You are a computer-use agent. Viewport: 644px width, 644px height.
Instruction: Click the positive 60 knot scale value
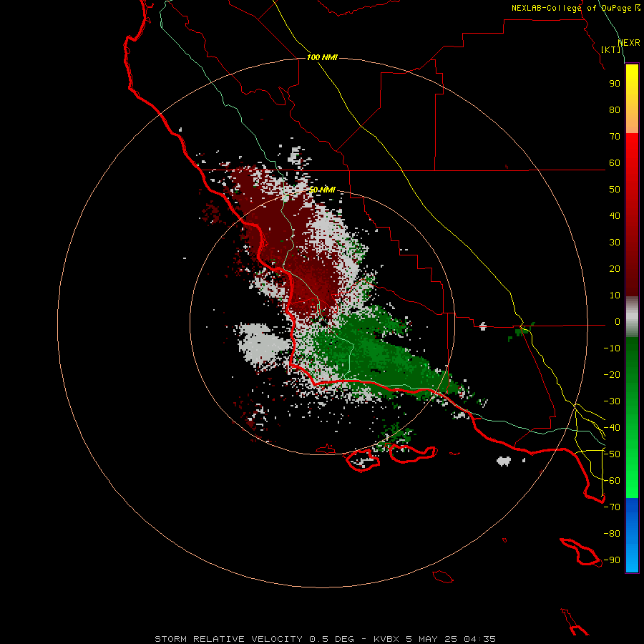click(x=615, y=163)
